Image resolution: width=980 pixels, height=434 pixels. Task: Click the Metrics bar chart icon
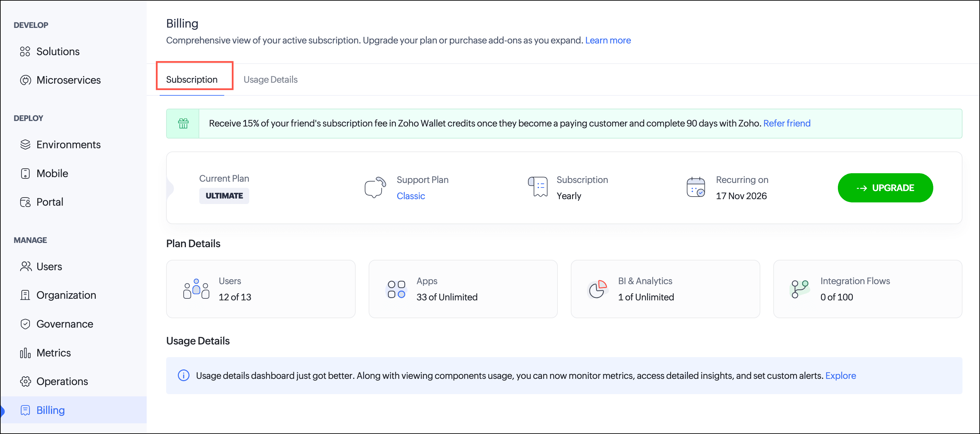click(25, 353)
